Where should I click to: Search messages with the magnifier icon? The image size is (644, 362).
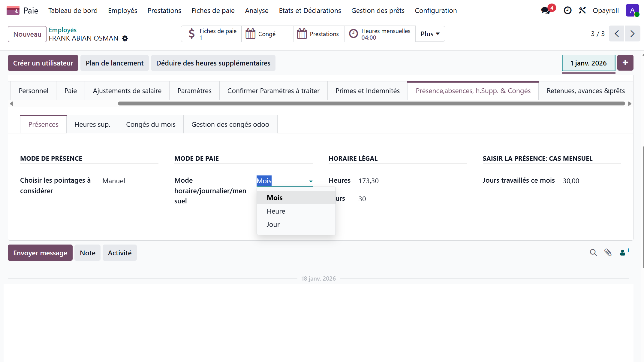pyautogui.click(x=593, y=253)
